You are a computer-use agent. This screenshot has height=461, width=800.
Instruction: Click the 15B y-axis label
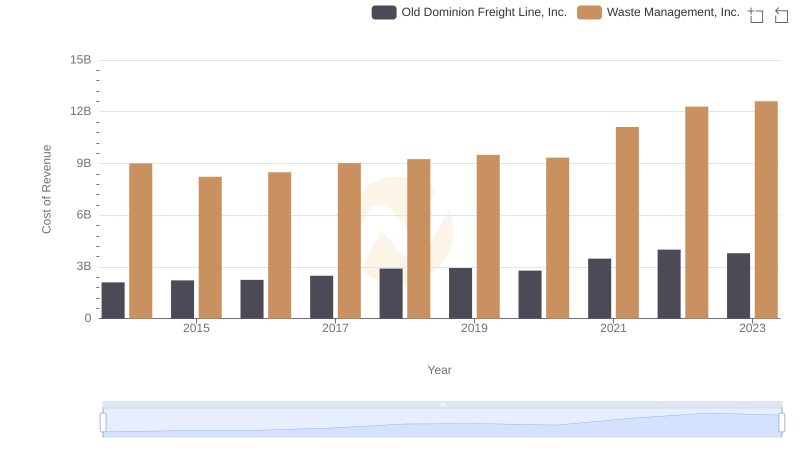coord(81,60)
